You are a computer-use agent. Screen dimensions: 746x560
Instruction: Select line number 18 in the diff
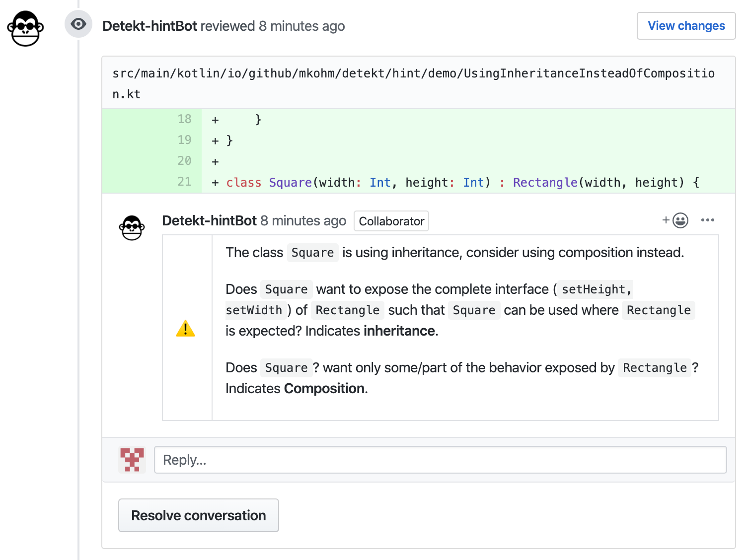coord(184,119)
